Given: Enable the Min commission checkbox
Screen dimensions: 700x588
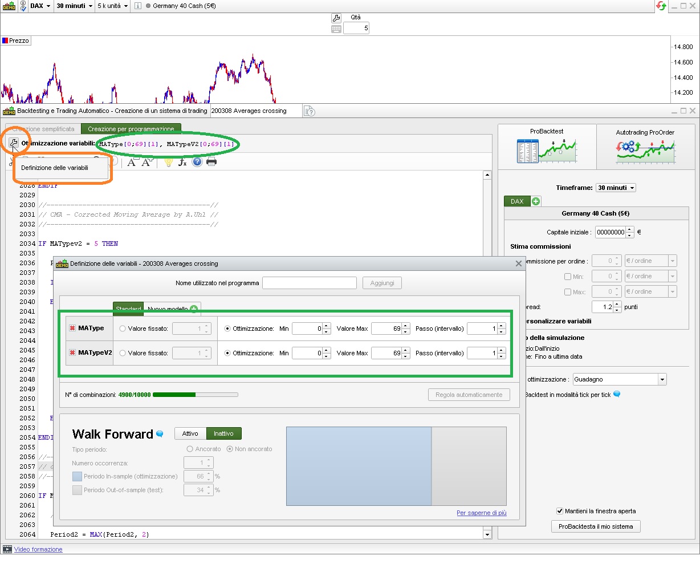Looking at the screenshot, I should pyautogui.click(x=568, y=277).
